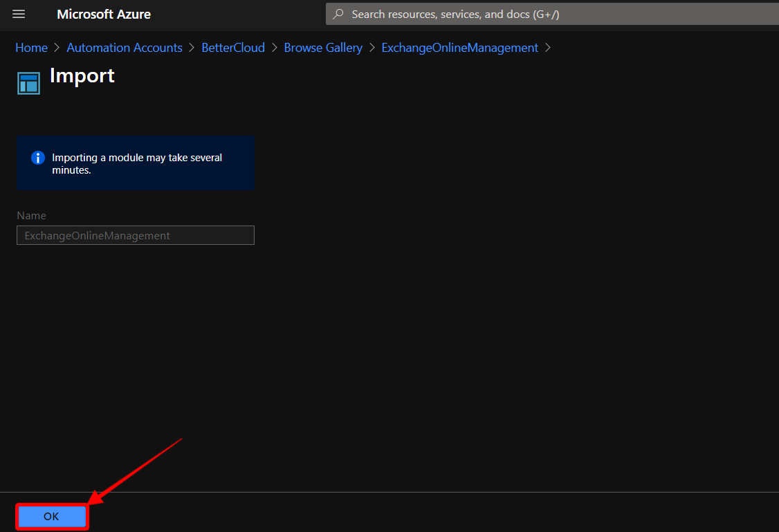This screenshot has width=779, height=532.
Task: Expand the chevron after Browse Gallery breadcrumb
Action: [x=372, y=47]
